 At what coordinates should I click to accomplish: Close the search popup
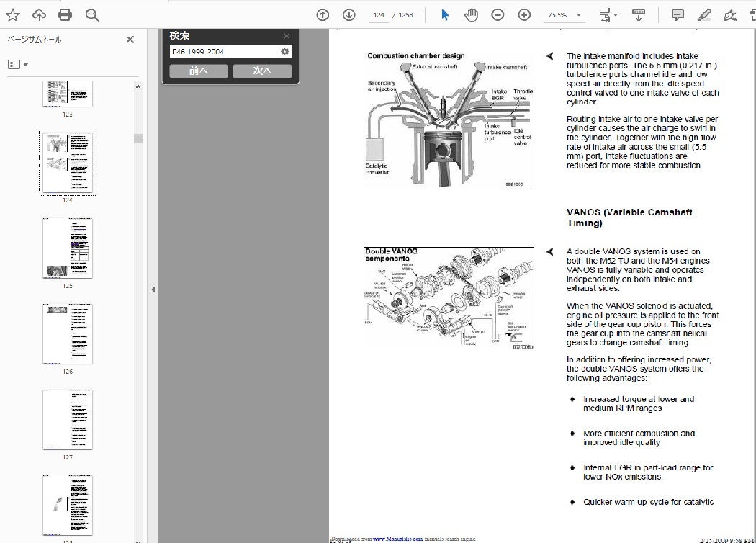[x=287, y=36]
